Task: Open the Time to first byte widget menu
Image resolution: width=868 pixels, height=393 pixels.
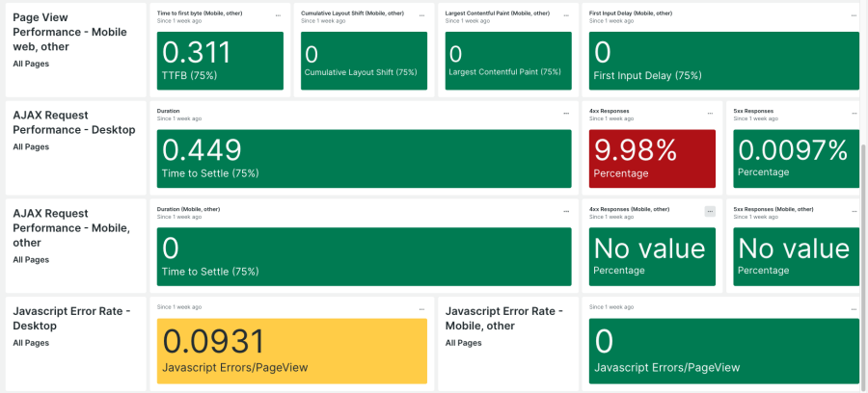Action: [x=278, y=16]
